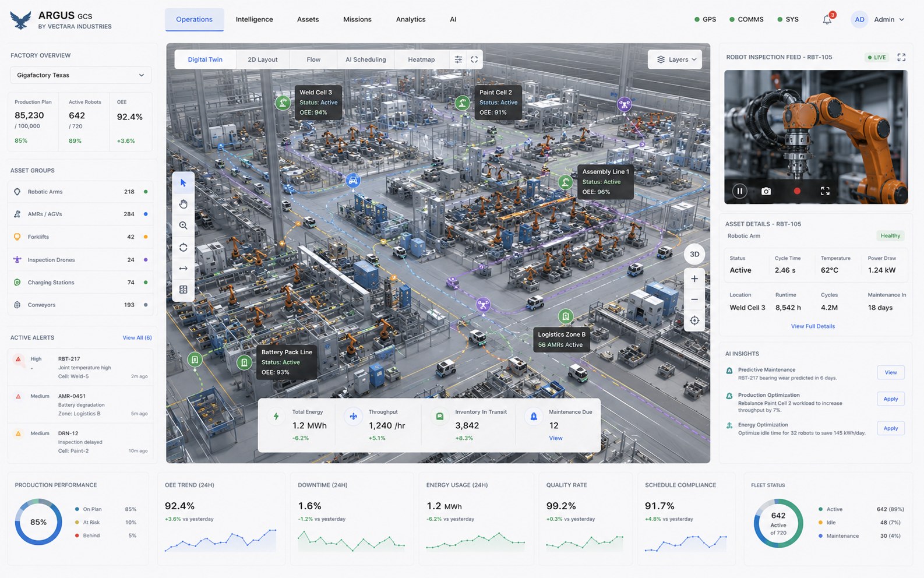924x578 pixels.
Task: Click the Weld Cell 3 map marker
Action: pyautogui.click(x=283, y=103)
